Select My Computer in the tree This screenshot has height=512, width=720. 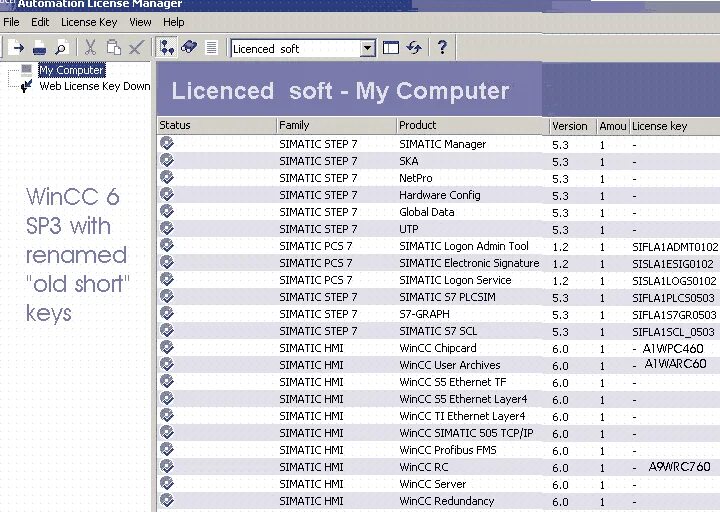point(72,70)
